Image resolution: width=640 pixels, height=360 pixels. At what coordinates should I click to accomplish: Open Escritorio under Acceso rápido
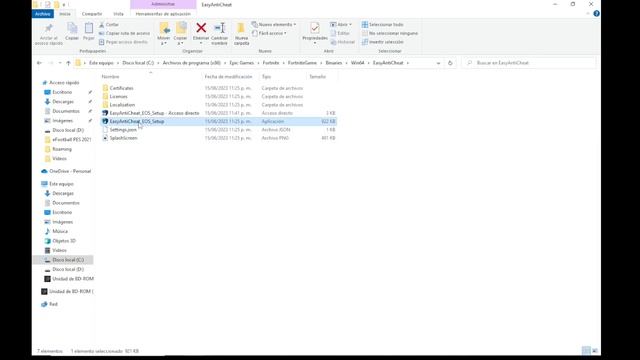tap(62, 92)
